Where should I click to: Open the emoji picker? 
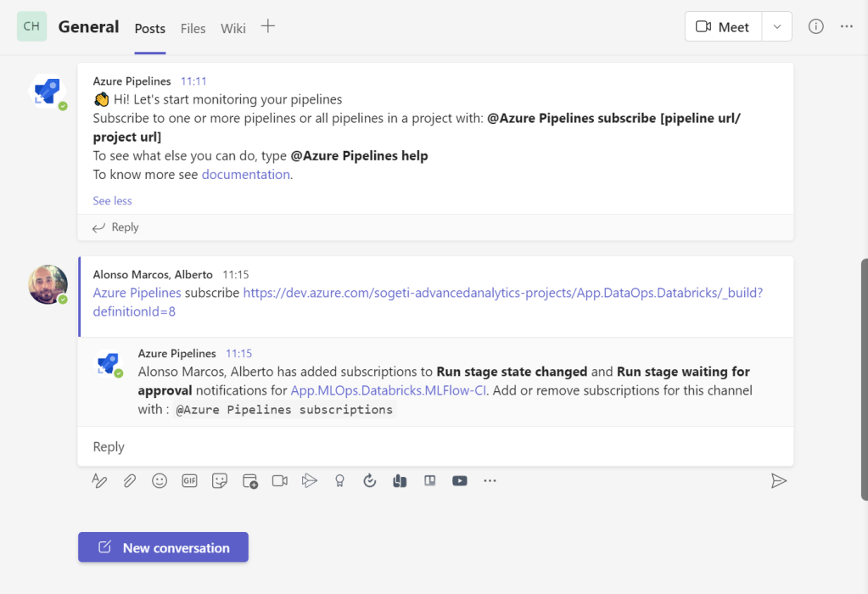(160, 481)
